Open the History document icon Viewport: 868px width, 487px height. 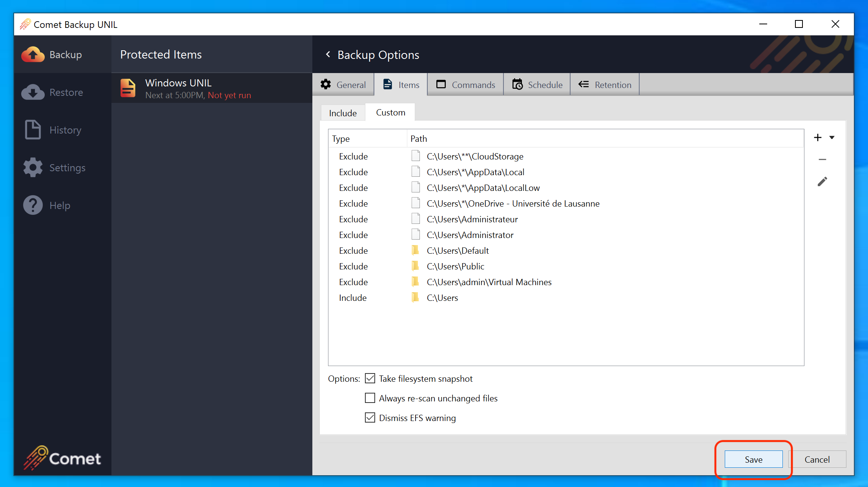tap(33, 130)
